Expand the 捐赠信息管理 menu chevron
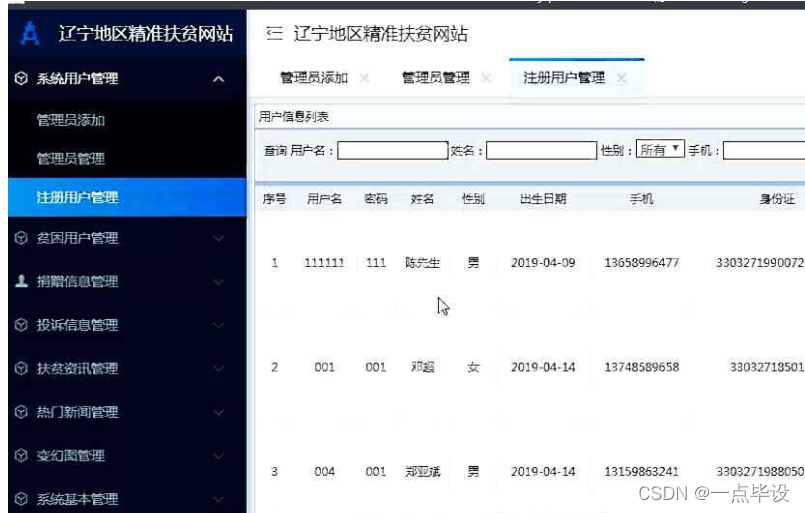The width and height of the screenshot is (805, 513). coord(219,282)
